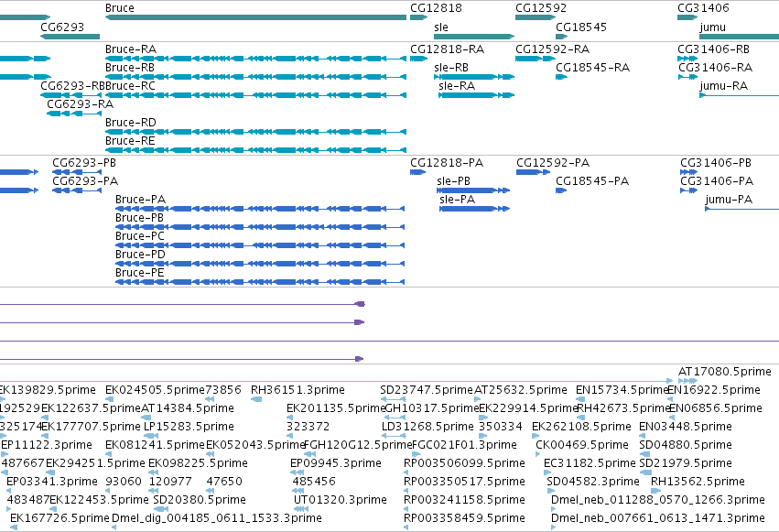Click the sle-RA transcript label
This screenshot has width=779, height=532.
[x=457, y=86]
